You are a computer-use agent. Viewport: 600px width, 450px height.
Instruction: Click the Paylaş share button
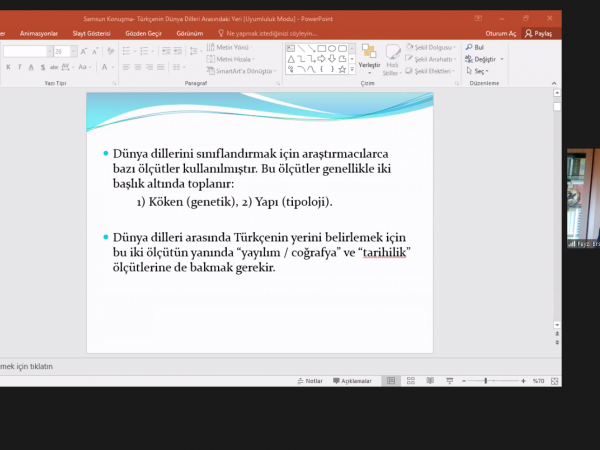[x=539, y=34]
